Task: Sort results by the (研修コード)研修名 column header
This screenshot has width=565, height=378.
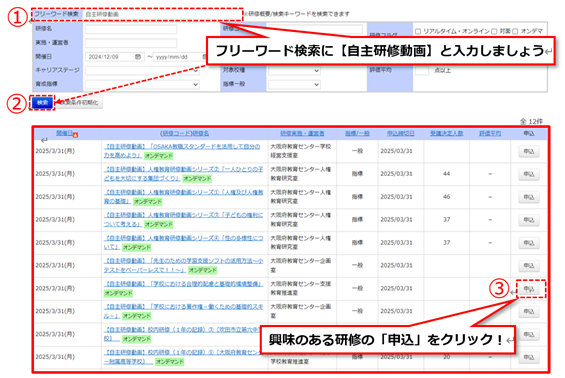Action: (x=184, y=133)
